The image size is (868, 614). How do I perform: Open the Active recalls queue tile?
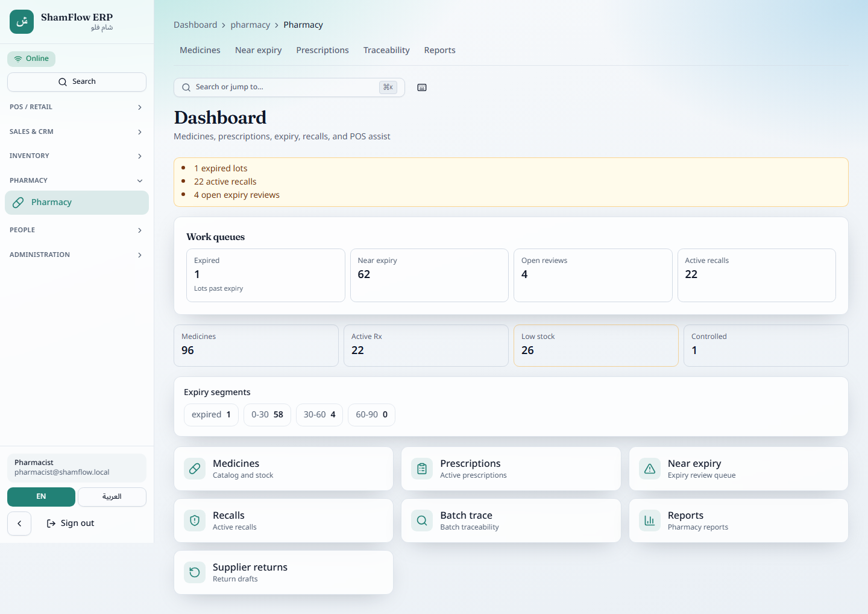tap(756, 275)
